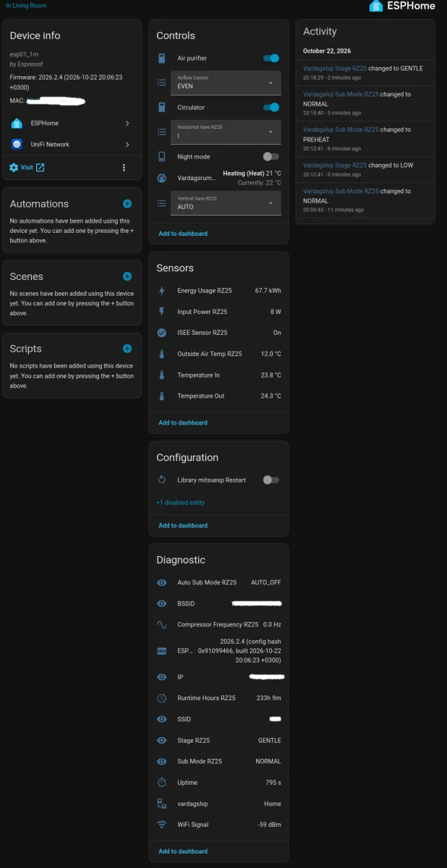Expand the UniFi Network row chevron
This screenshot has height=868, width=447.
click(x=127, y=145)
